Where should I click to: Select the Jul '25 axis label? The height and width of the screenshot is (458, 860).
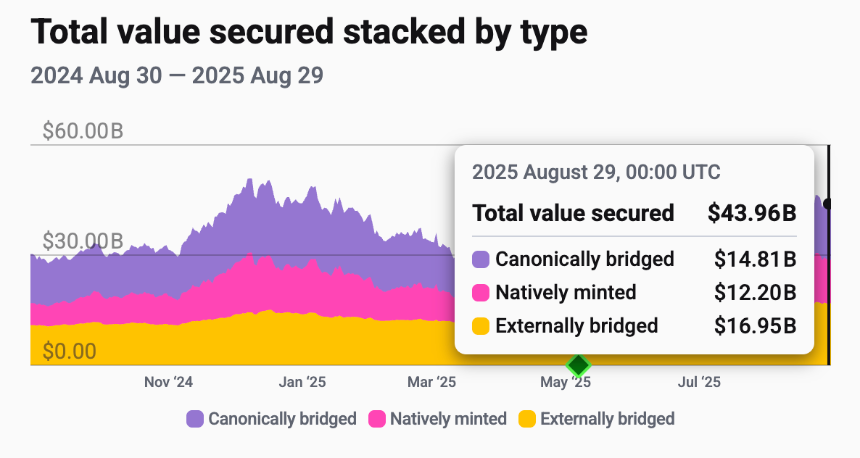(699, 382)
